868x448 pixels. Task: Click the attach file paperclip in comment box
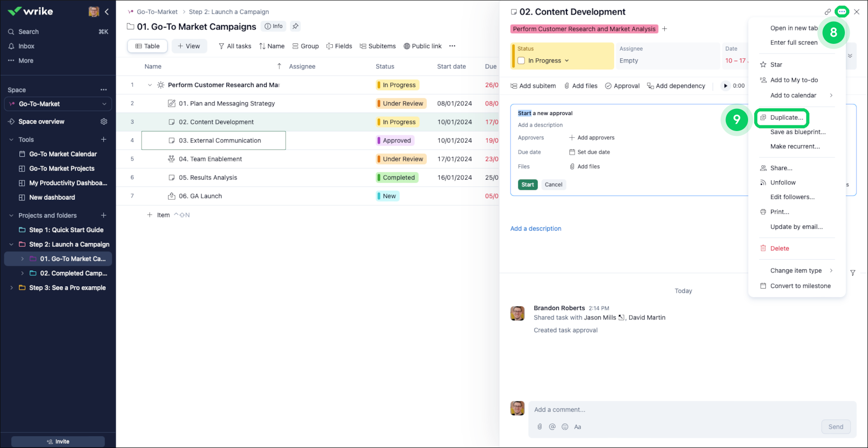539,427
